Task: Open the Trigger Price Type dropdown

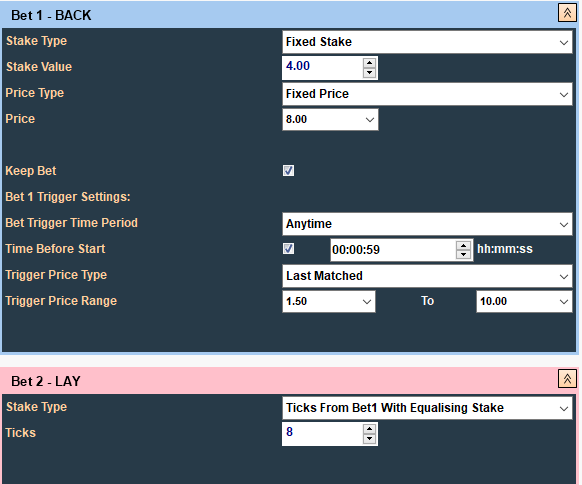Action: point(427,276)
